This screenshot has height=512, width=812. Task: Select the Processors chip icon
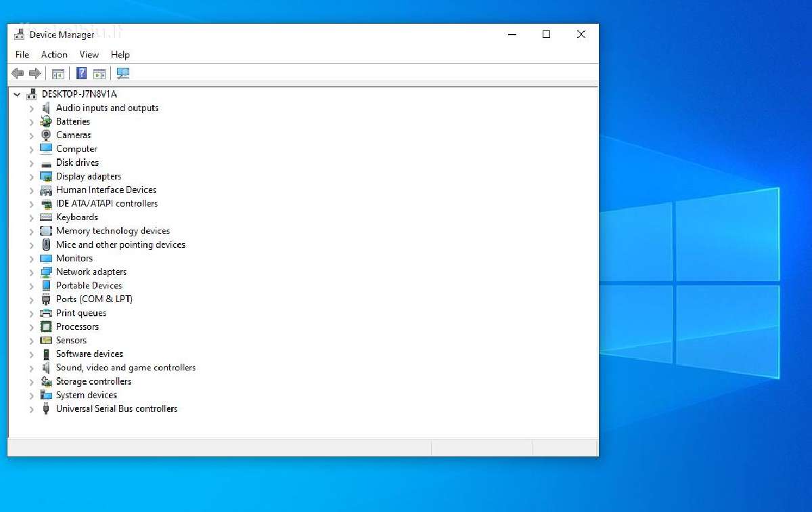(46, 326)
